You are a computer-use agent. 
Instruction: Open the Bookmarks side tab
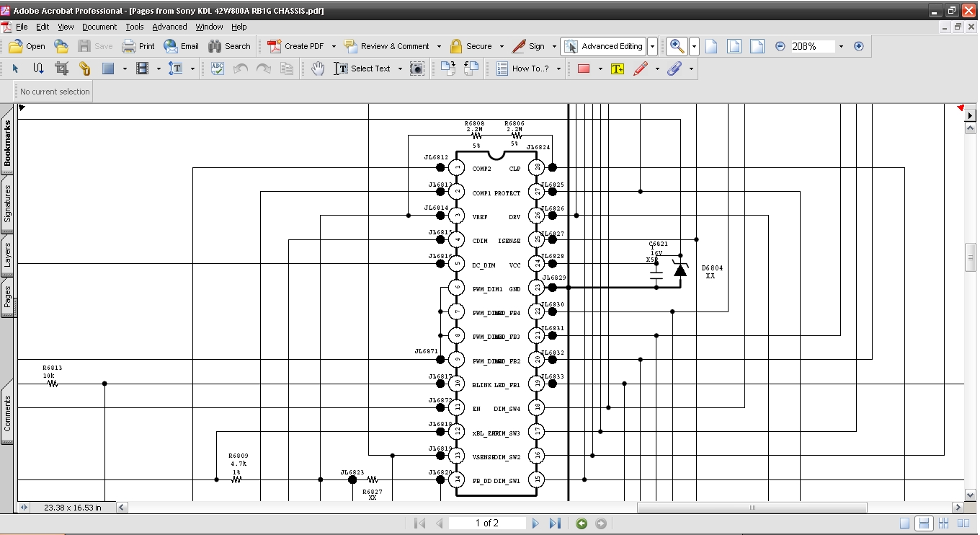[x=7, y=143]
